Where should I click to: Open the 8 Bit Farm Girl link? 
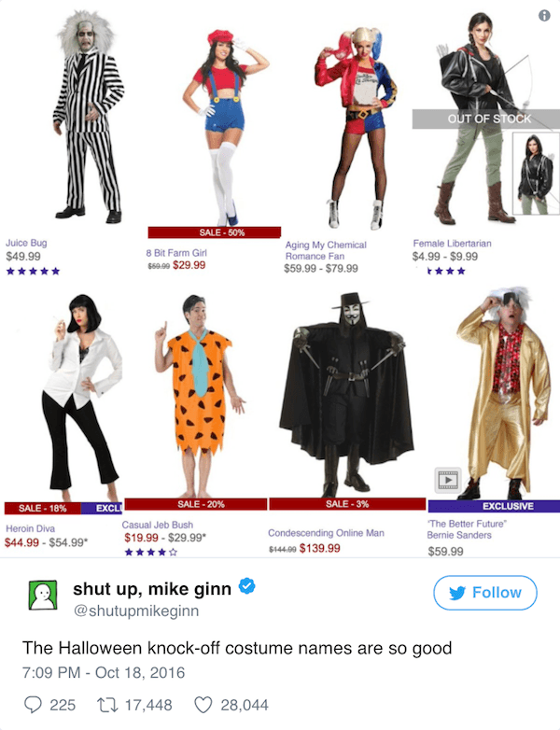(176, 253)
